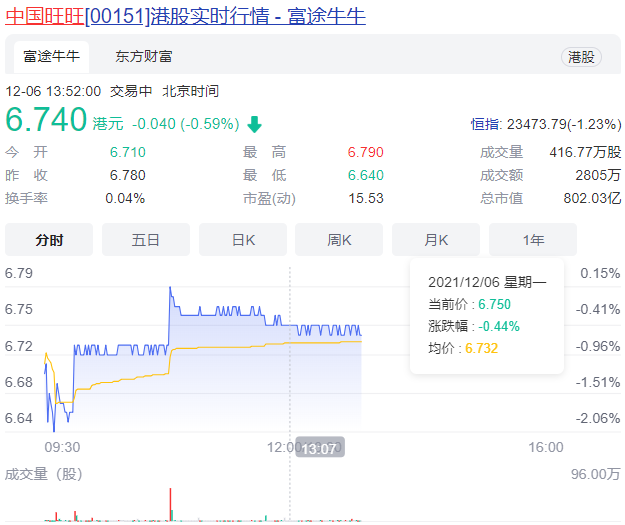Select the 五日 five-day chart tab

pos(146,240)
